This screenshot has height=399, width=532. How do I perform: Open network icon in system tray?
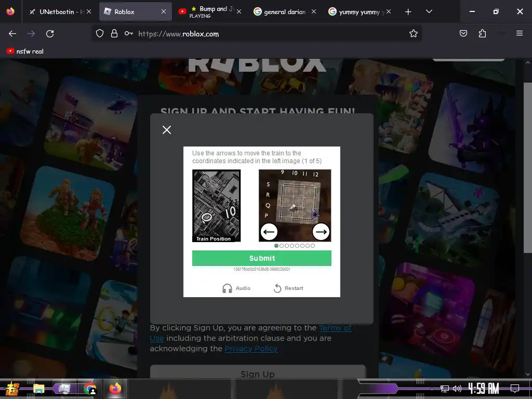pyautogui.click(x=444, y=389)
